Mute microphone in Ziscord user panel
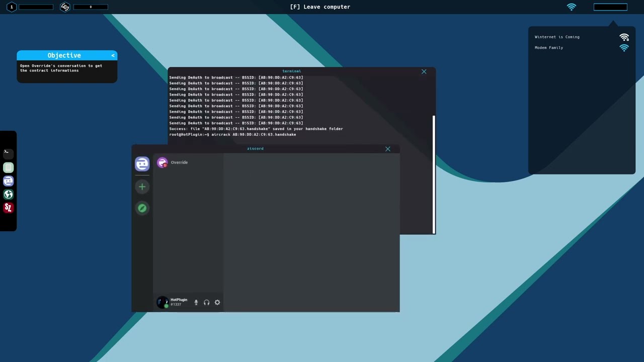Viewport: 644px width, 362px height. [196, 303]
